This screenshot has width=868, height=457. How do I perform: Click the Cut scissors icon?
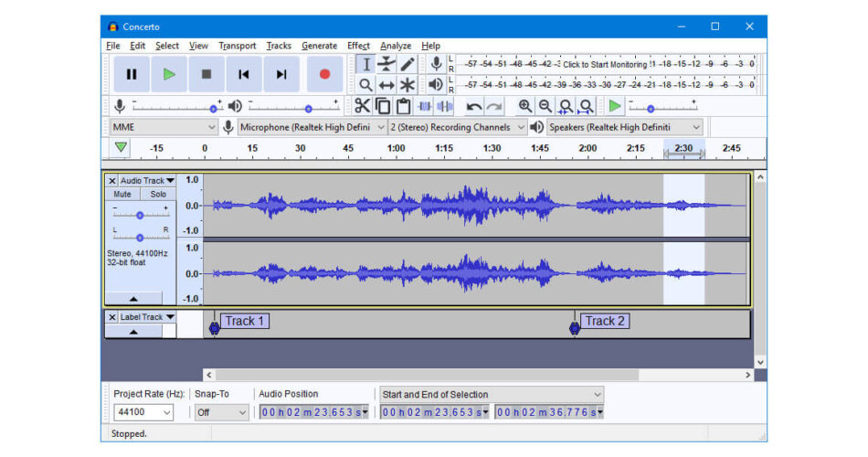363,106
